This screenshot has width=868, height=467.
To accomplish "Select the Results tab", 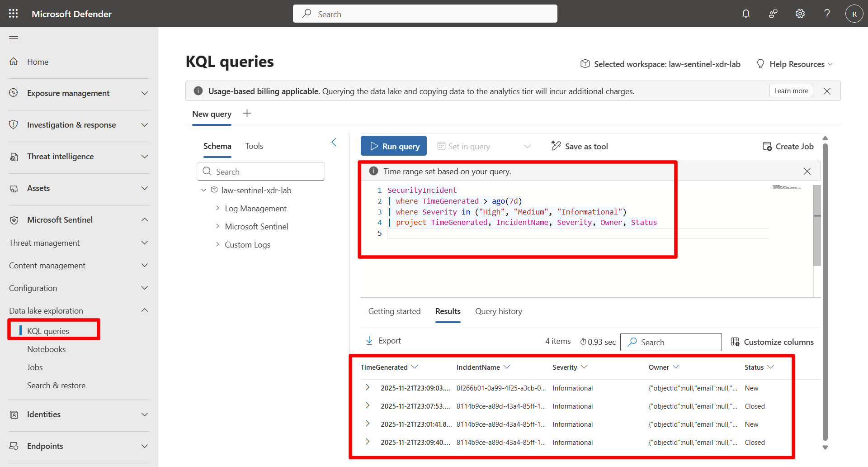I will coord(448,311).
